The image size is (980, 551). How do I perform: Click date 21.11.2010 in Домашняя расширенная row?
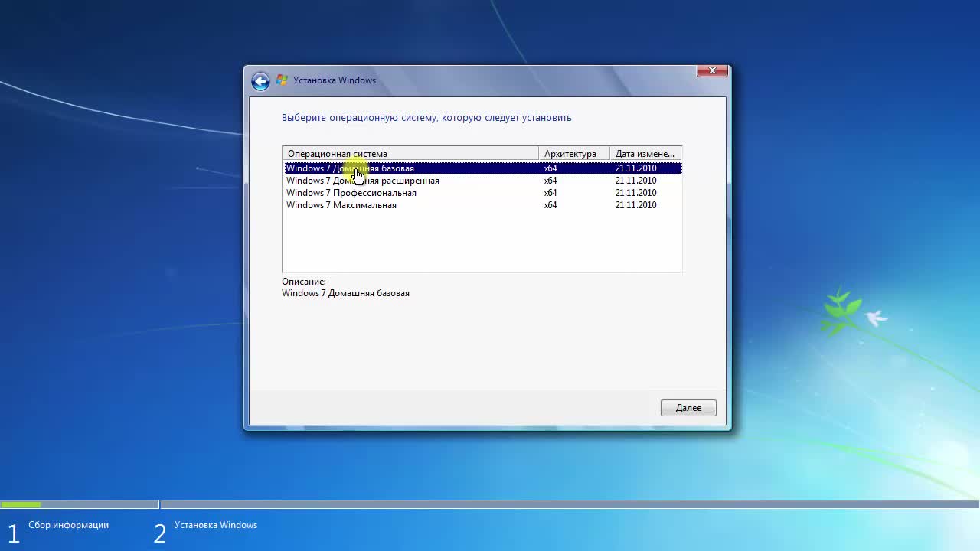pyautogui.click(x=635, y=181)
